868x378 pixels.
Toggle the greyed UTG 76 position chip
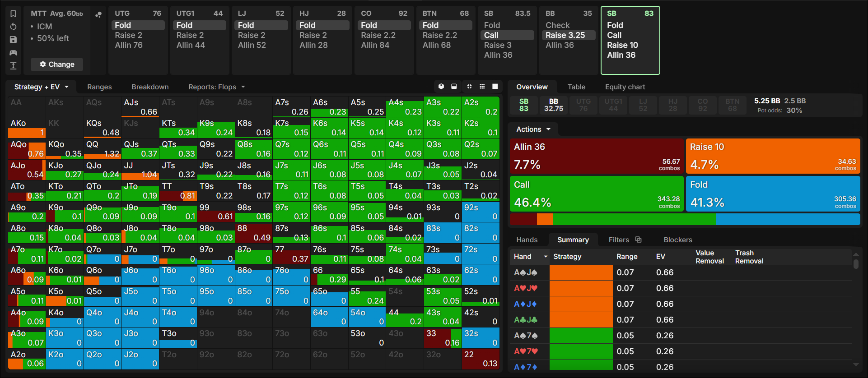[583, 105]
